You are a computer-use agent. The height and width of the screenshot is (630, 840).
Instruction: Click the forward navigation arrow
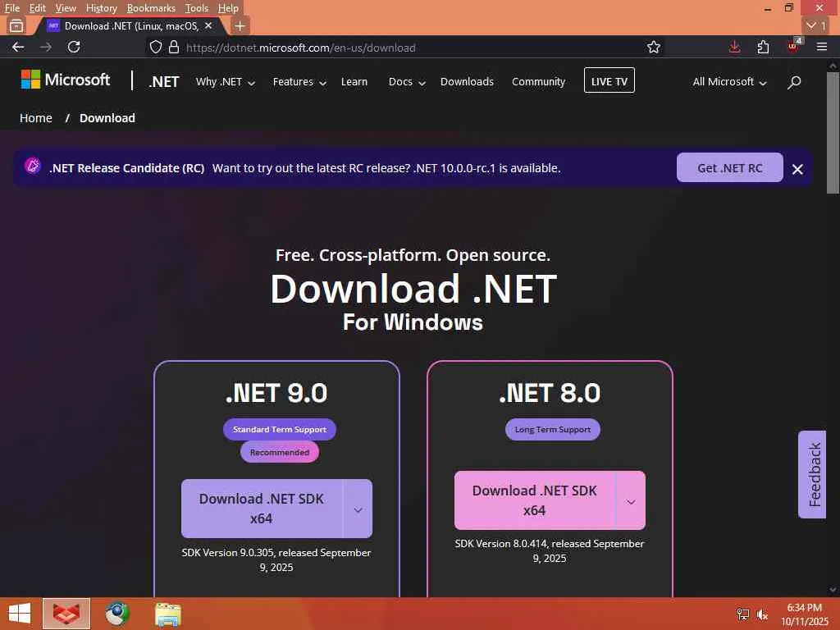(46, 47)
